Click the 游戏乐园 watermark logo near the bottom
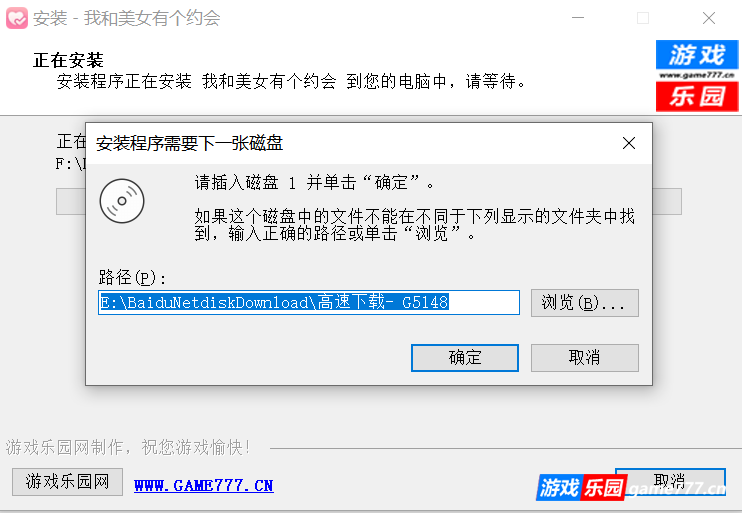The height and width of the screenshot is (513, 742). (581, 487)
